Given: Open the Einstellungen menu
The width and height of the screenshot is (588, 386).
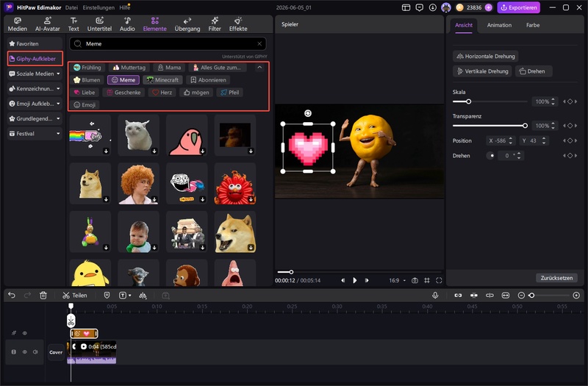Looking at the screenshot, I should point(98,7).
